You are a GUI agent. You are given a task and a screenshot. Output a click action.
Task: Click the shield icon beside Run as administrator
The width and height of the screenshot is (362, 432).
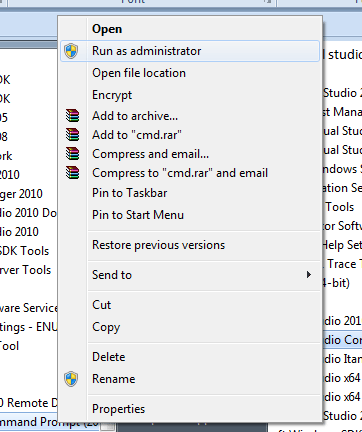[71, 51]
